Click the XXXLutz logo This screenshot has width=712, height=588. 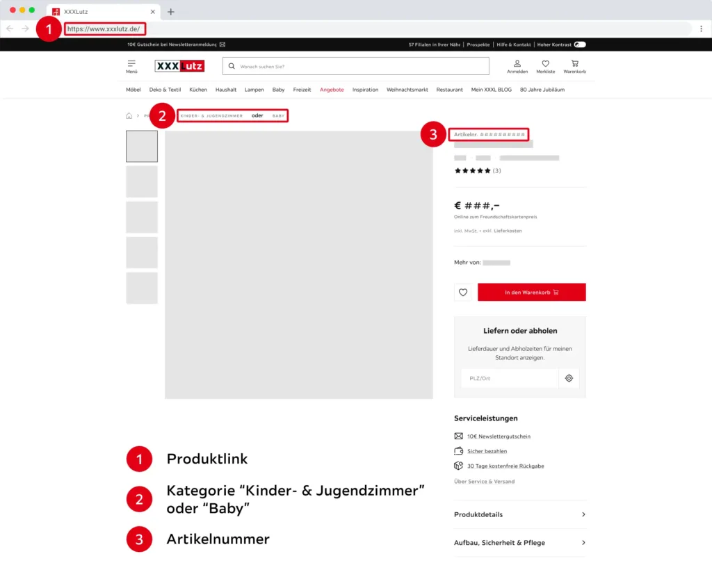pyautogui.click(x=179, y=66)
